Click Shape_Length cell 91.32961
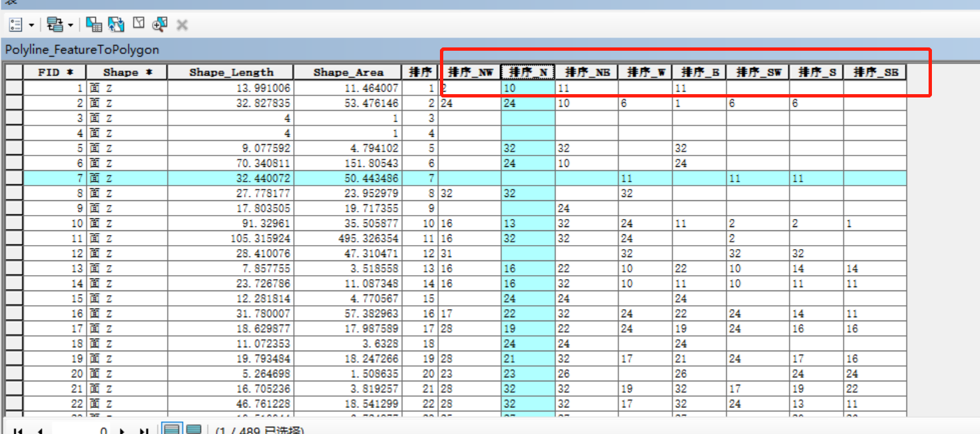Screen dimensions: 980x434 (x=231, y=224)
